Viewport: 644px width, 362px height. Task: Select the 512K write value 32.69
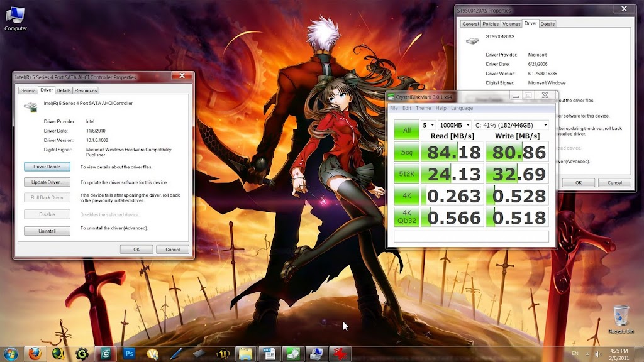(x=518, y=173)
